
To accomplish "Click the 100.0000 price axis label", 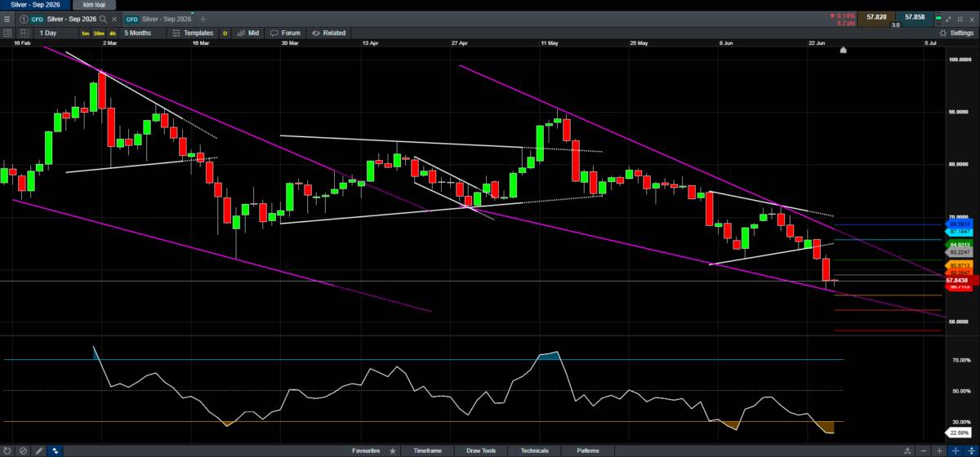I will click(x=959, y=60).
